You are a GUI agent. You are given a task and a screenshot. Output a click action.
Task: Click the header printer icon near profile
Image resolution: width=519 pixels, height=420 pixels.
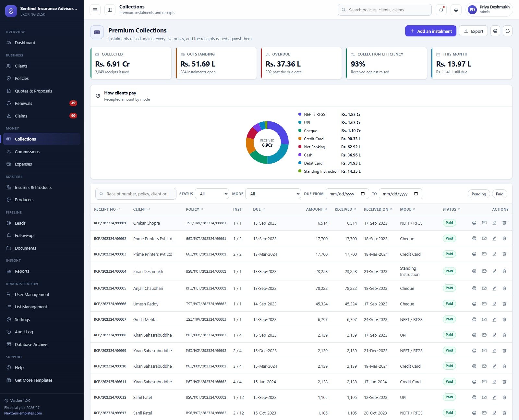click(x=456, y=10)
